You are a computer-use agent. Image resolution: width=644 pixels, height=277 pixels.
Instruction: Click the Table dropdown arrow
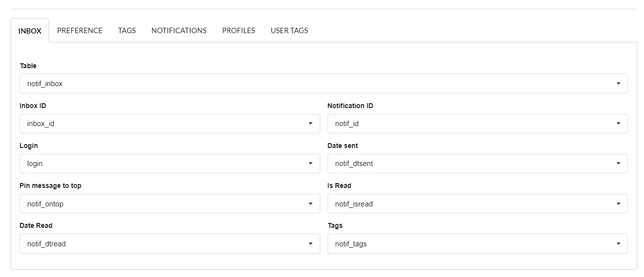coord(618,84)
